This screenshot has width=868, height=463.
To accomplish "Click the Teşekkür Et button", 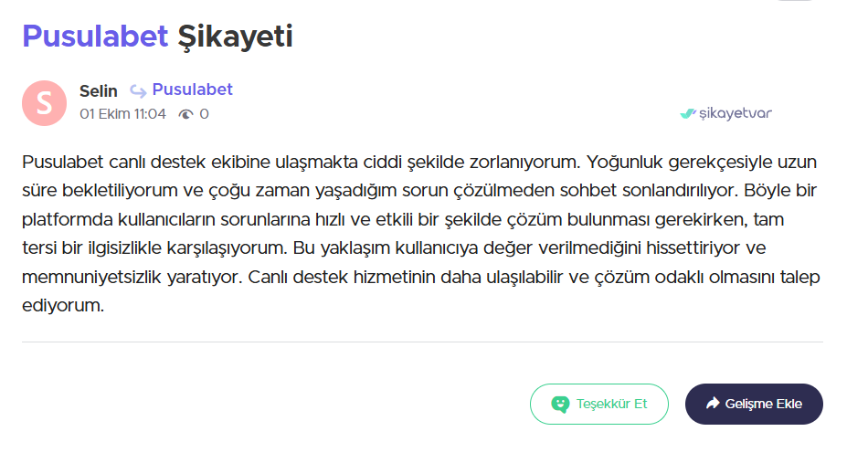I will coord(599,404).
